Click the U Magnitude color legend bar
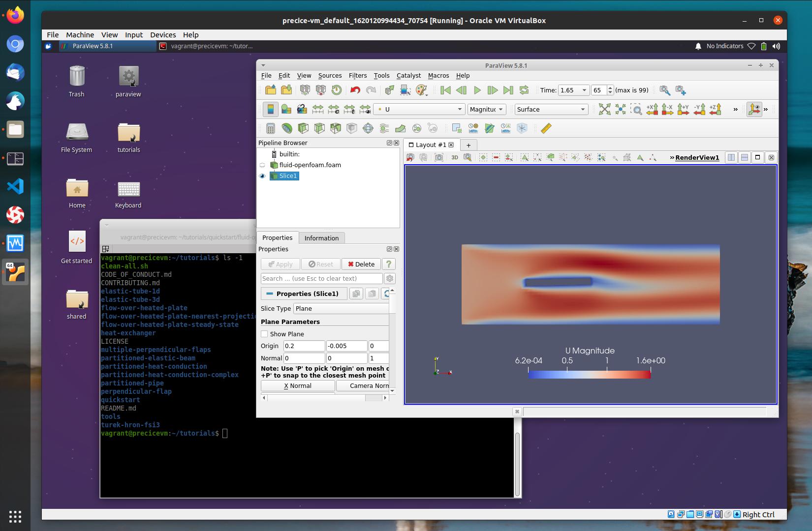Screen dimensions: 812x531 coord(589,374)
